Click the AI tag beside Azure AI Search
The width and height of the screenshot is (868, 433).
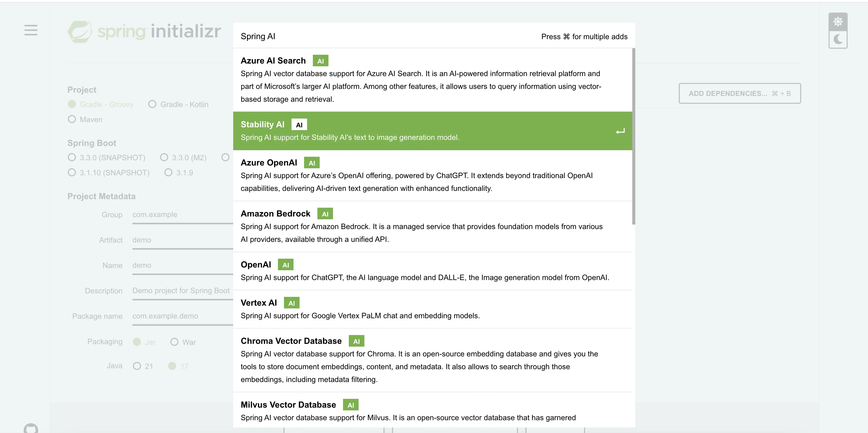[320, 61]
